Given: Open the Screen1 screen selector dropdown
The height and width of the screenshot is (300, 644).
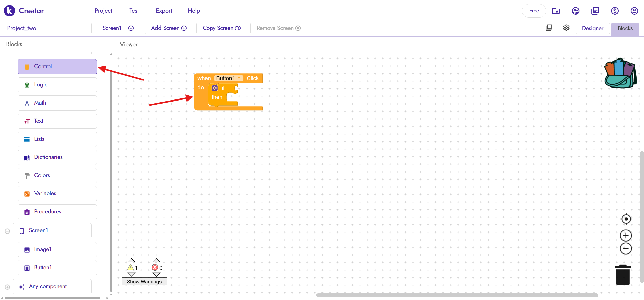Looking at the screenshot, I should coord(116,28).
